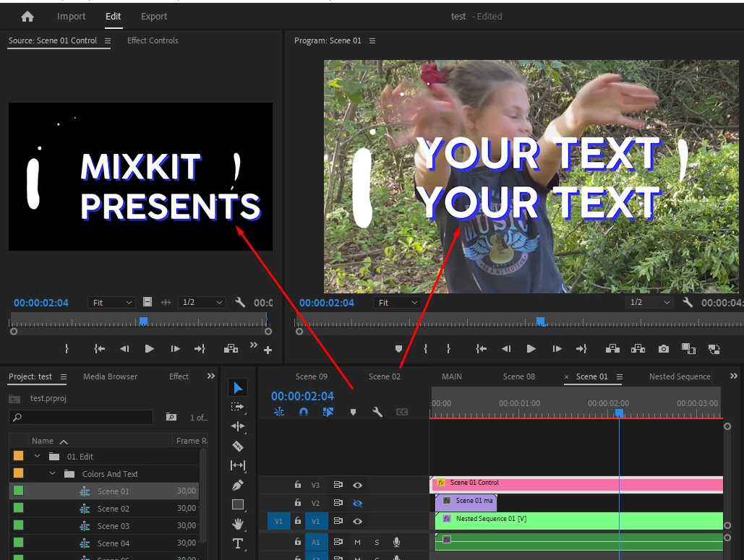Open Source monitor 1/2 resolution dropdown

tap(202, 302)
